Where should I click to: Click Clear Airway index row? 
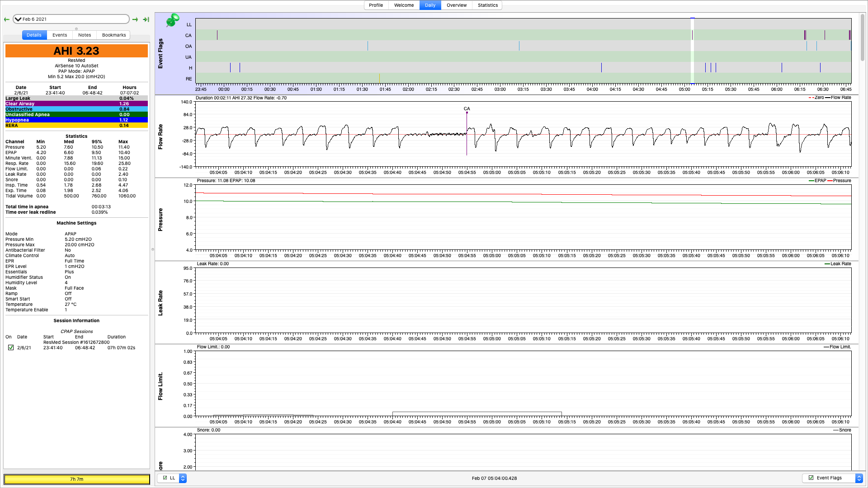[76, 103]
